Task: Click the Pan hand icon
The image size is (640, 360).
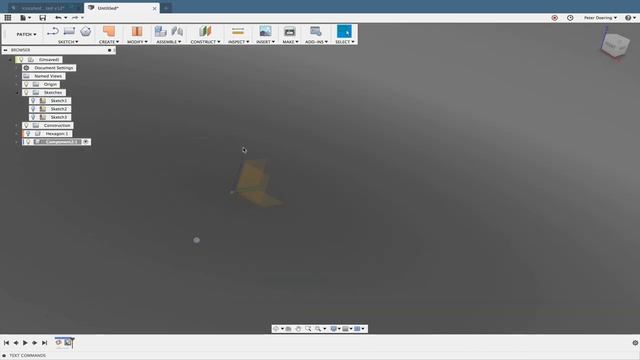Action: tap(298, 329)
